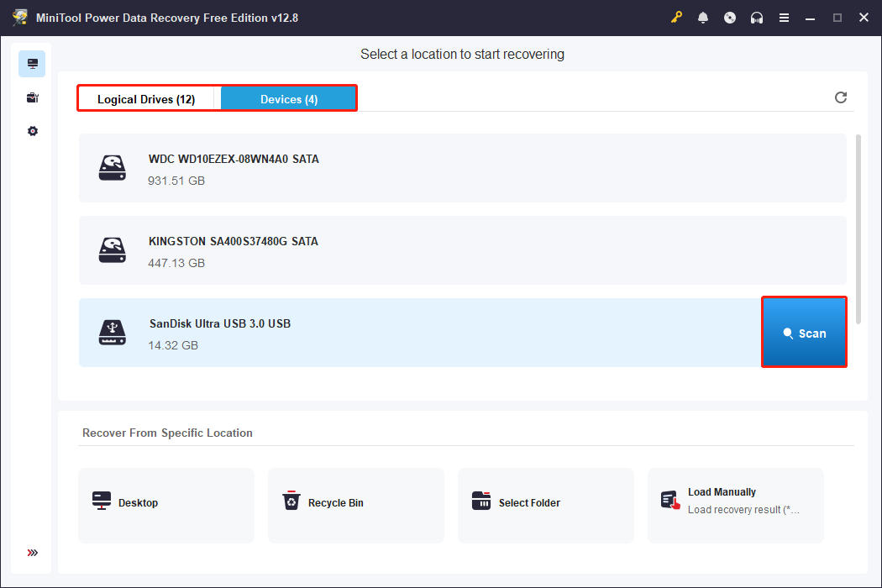Click the bootable media disc icon
The image size is (882, 588).
pyautogui.click(x=730, y=18)
